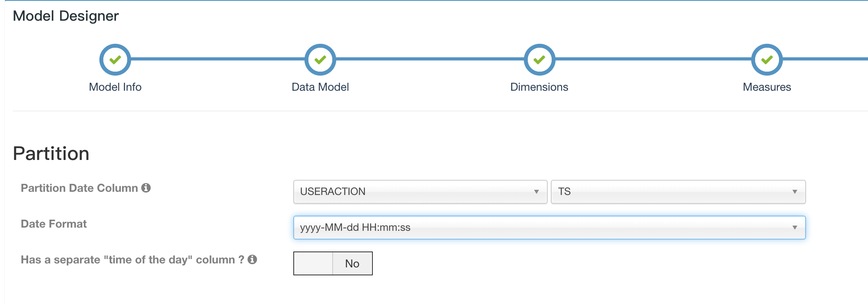
Task: Select the Data Model step label
Action: (x=320, y=87)
